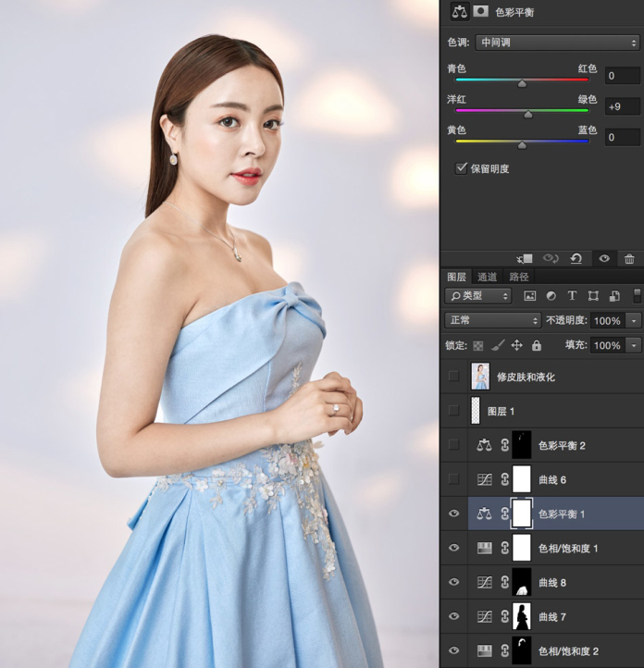Click the 洋红-绿色 value field showing +9

tap(623, 106)
